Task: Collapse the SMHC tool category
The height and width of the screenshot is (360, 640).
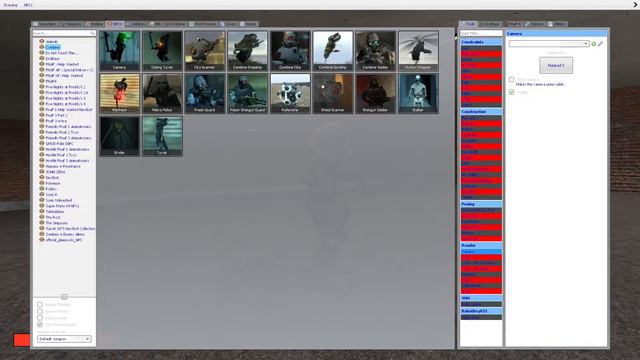Action: tap(481, 298)
